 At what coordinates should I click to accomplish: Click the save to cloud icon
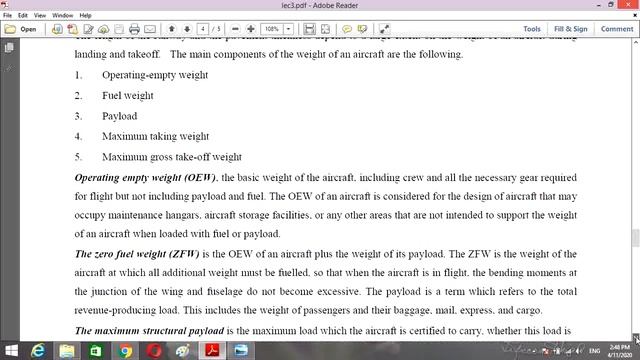coord(104,29)
